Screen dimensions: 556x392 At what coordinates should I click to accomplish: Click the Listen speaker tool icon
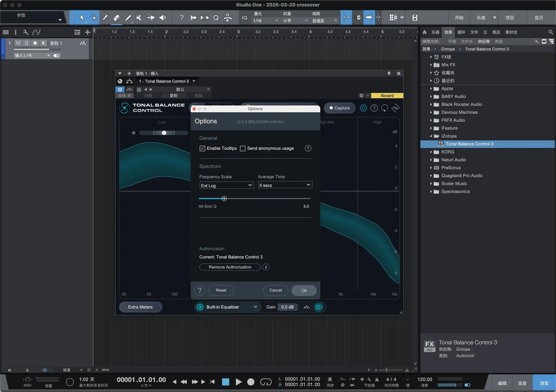point(163,18)
